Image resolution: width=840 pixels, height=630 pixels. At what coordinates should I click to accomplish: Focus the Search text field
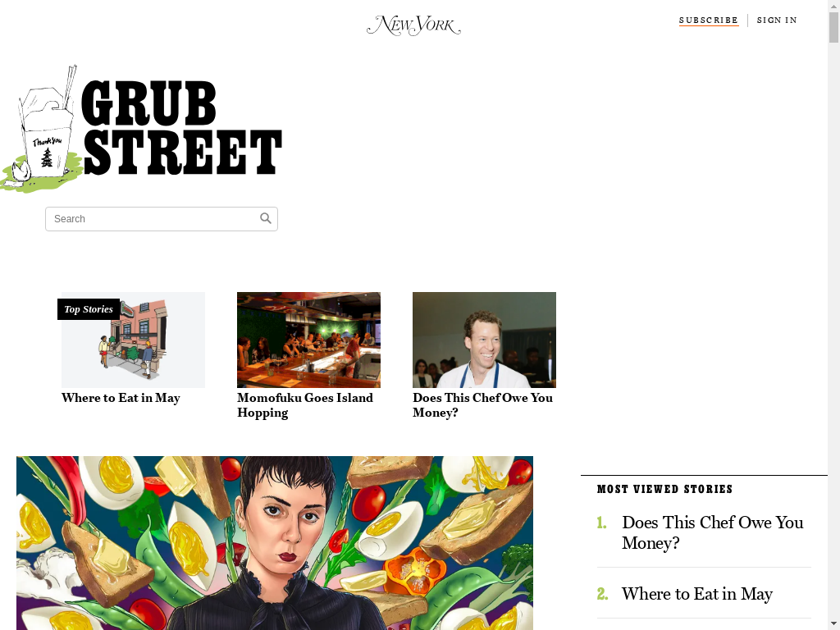(162, 219)
